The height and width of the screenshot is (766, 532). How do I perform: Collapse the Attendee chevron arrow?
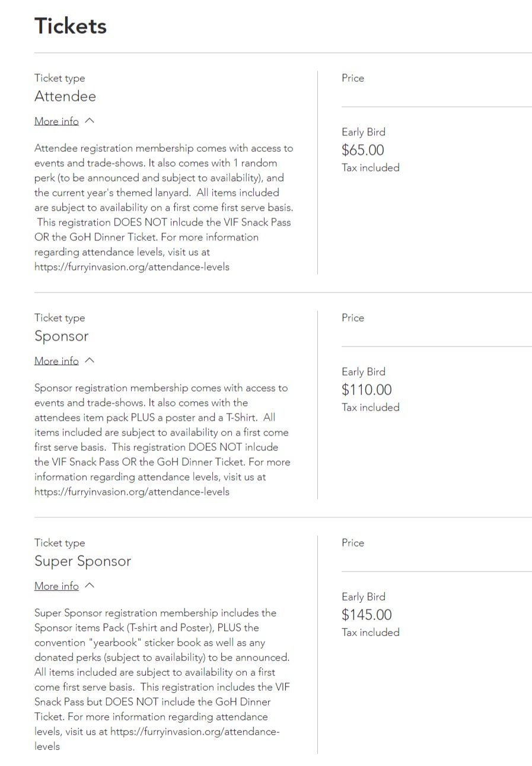90,121
